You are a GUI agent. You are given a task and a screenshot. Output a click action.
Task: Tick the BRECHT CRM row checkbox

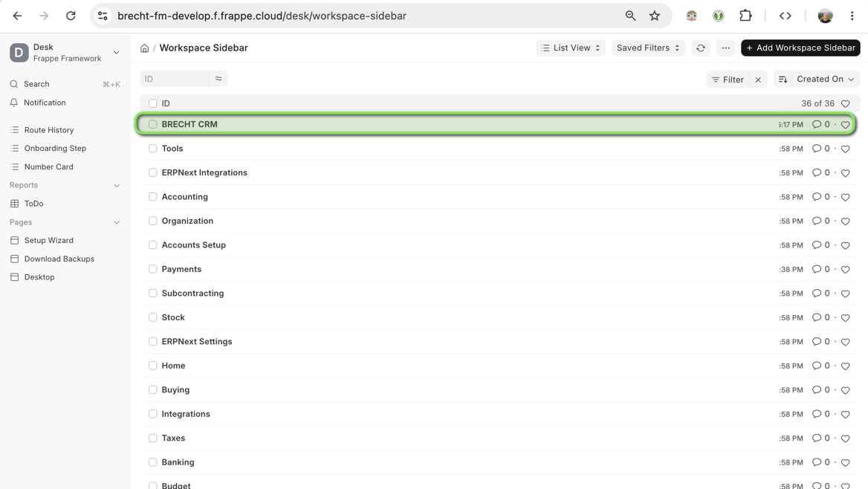click(153, 125)
